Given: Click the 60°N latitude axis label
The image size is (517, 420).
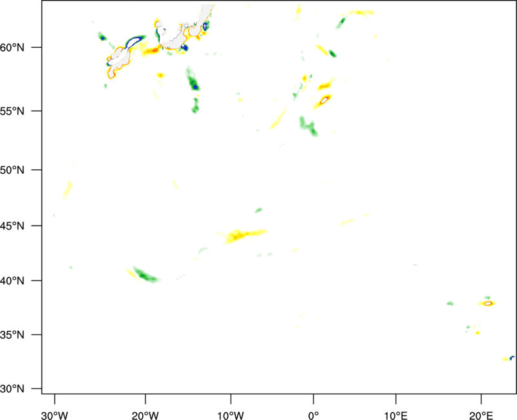Looking at the screenshot, I should click(12, 48).
